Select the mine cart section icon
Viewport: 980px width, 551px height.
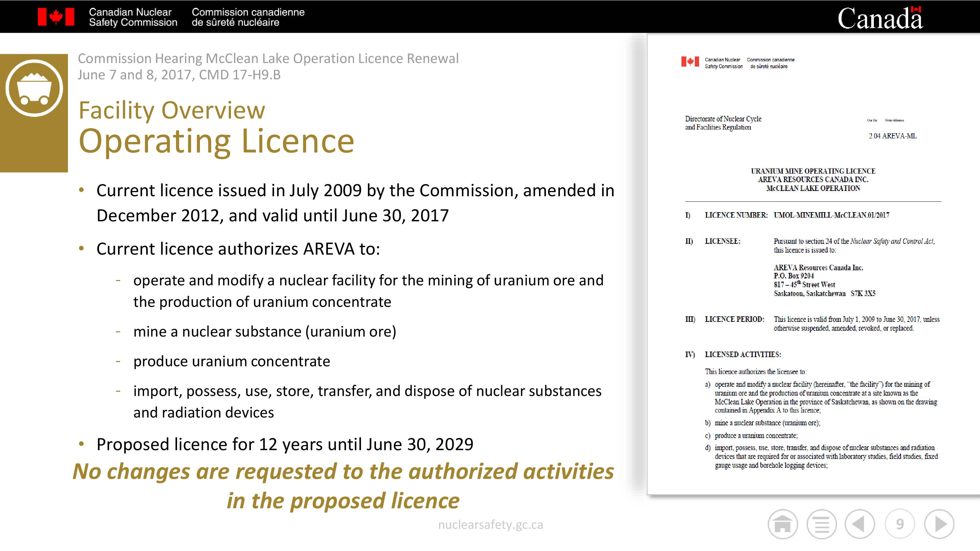(34, 88)
